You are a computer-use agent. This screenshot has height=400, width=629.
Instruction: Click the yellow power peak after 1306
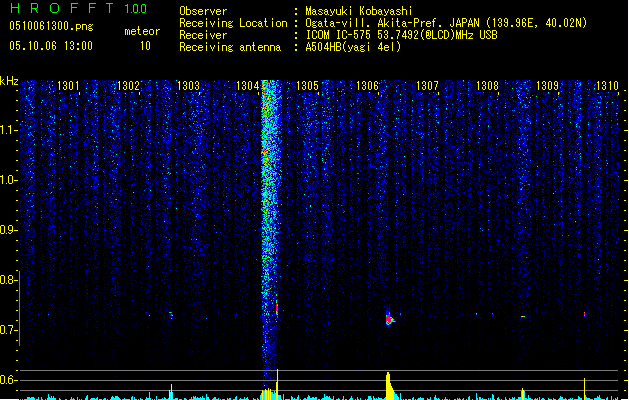[x=389, y=386]
